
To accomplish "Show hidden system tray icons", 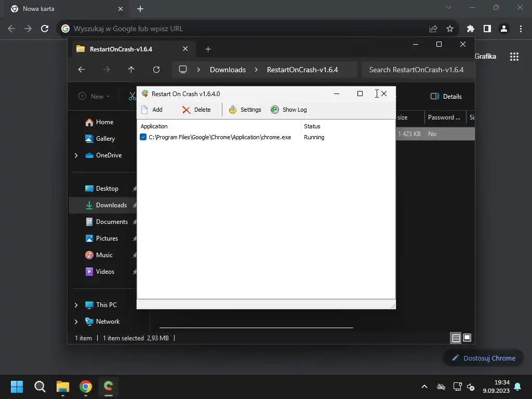I will click(x=424, y=387).
